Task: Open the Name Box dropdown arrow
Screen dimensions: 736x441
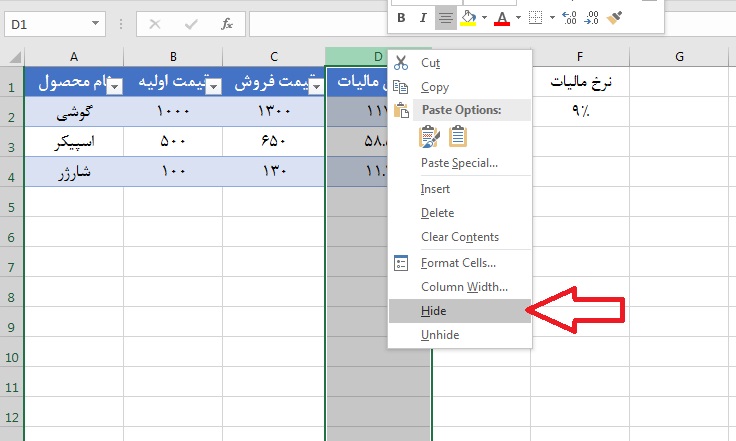Action: click(x=95, y=23)
